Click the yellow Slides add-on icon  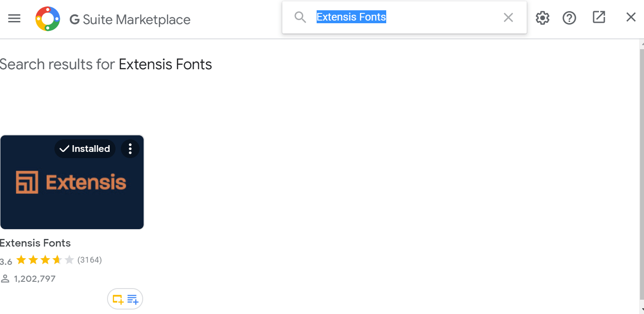118,299
